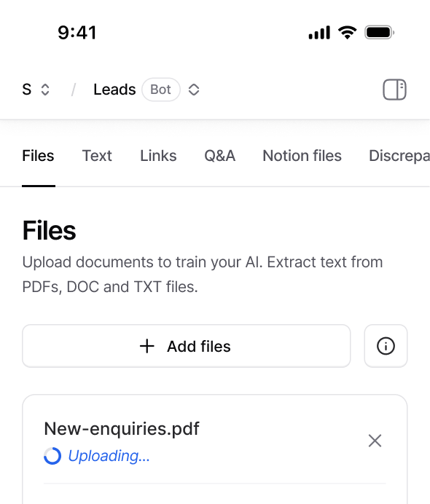This screenshot has width=430, height=504.
Task: Click the Add files button
Action: [187, 346]
